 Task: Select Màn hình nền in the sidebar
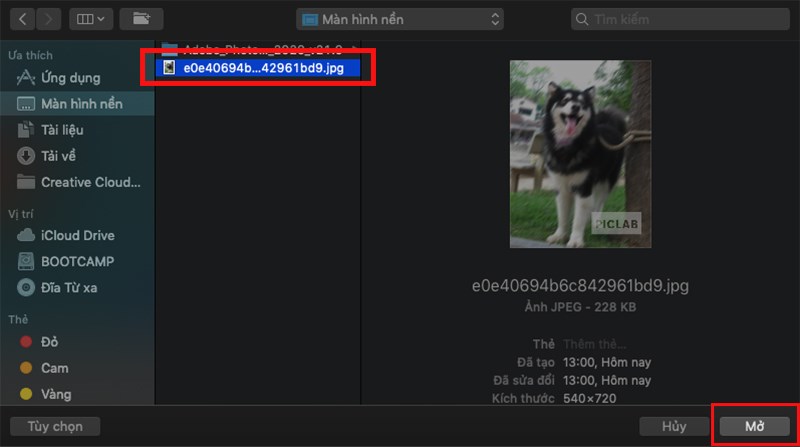click(78, 104)
